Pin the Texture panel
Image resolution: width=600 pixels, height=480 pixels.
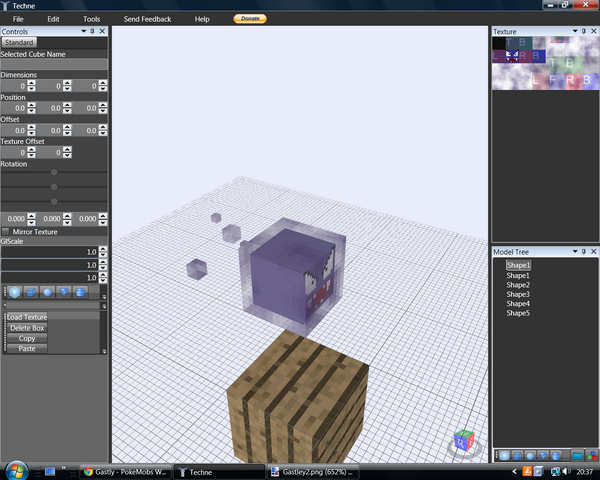(584, 31)
